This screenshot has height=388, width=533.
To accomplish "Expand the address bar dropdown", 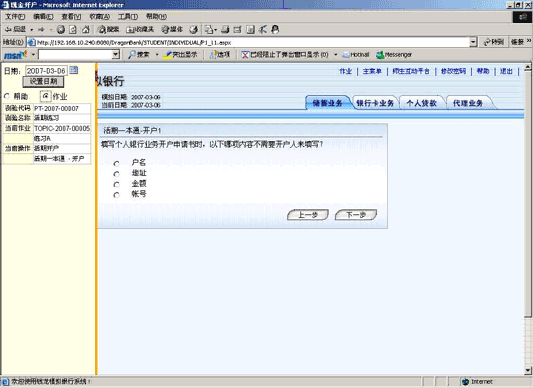I will pyautogui.click(x=473, y=42).
